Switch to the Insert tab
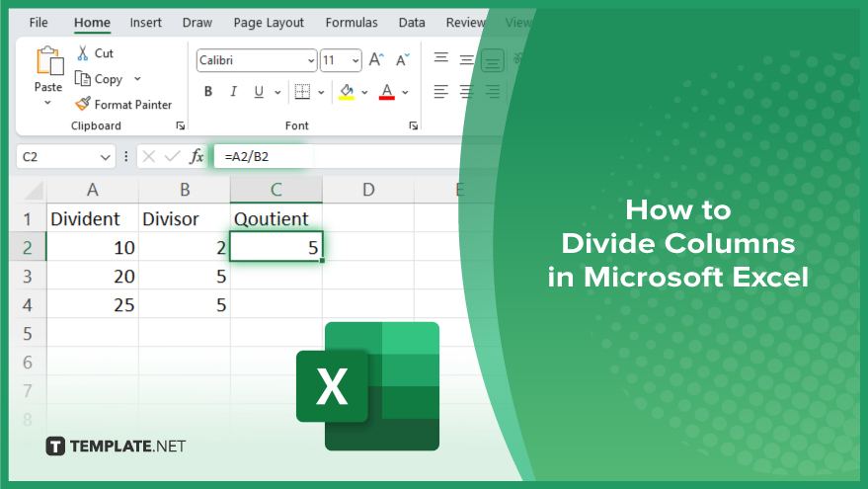 145,23
